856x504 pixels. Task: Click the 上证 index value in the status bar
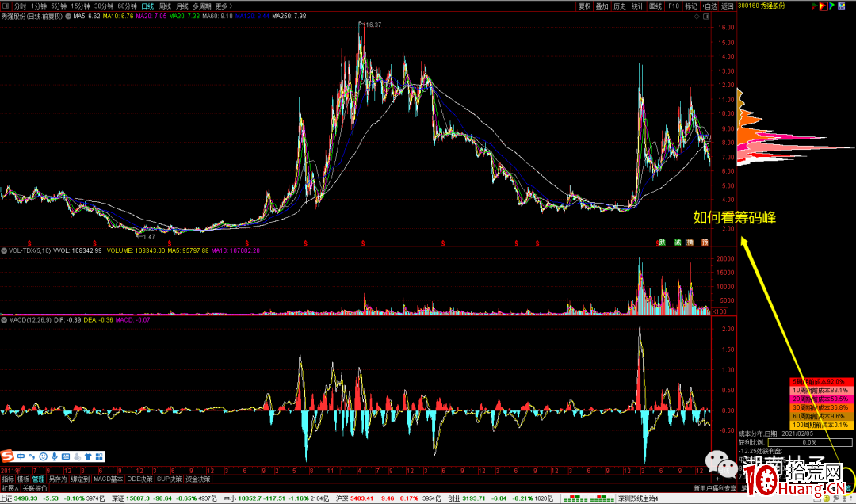(x=25, y=498)
